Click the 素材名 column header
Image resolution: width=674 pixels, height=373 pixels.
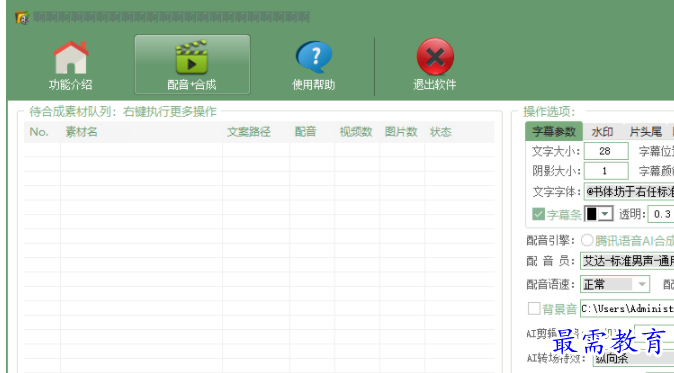pos(141,132)
